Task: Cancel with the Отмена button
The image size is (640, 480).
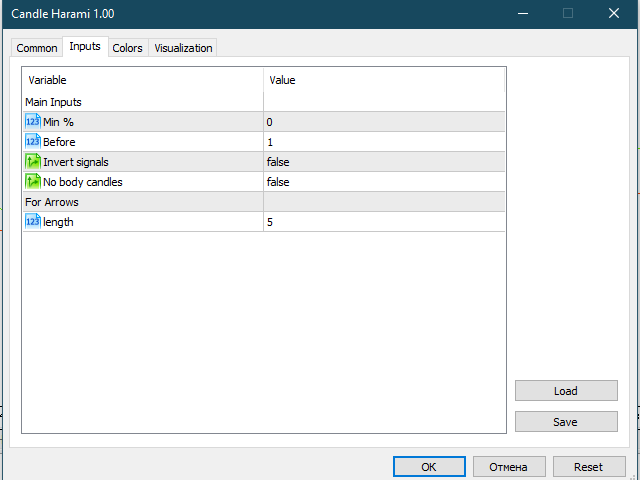Action: point(509,467)
